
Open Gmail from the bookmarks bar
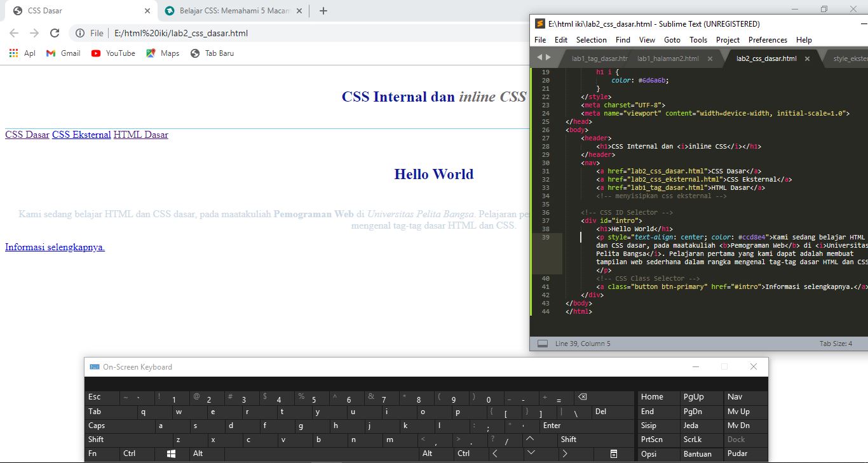tap(62, 53)
